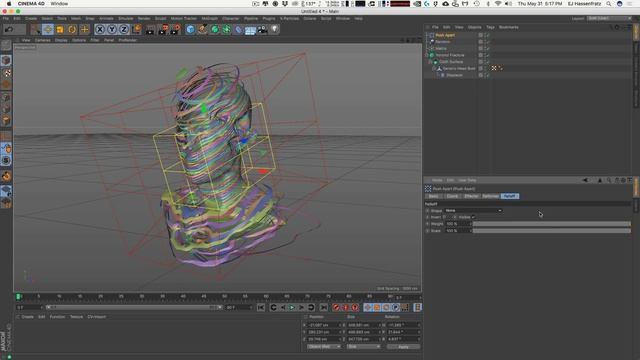Screen dimensions: 640x360
Task: Toggle enable checkmark for Voronoi Fracture
Action: (x=487, y=55)
